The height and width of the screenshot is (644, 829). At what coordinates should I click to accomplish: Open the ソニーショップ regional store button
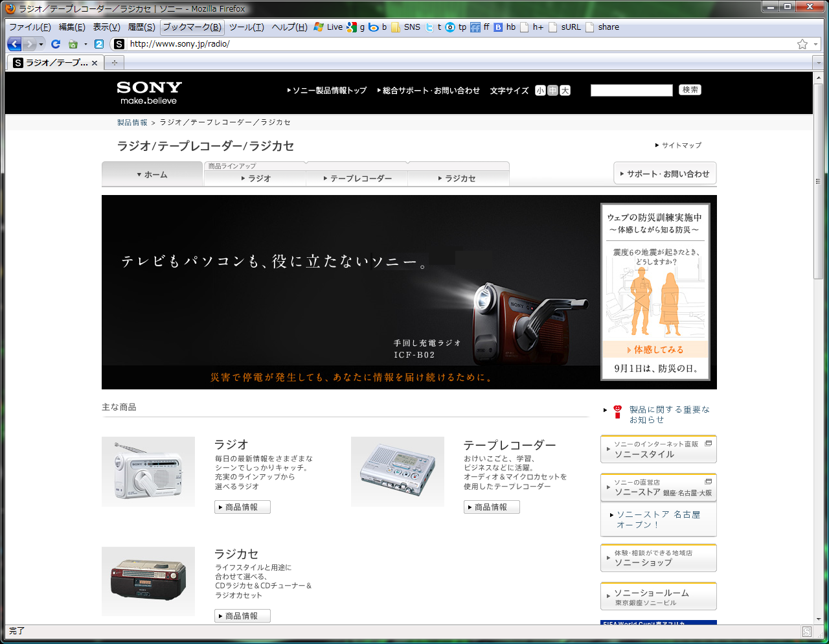(x=659, y=558)
